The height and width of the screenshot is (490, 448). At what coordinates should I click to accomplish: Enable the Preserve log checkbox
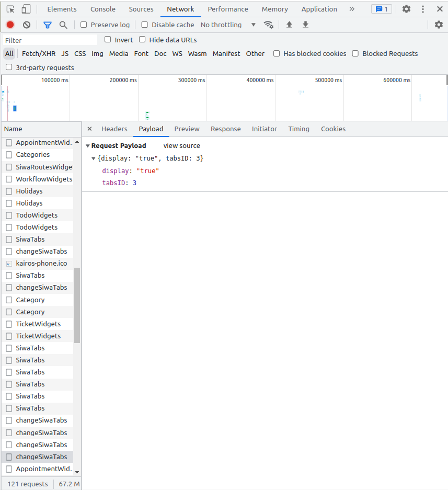point(84,25)
